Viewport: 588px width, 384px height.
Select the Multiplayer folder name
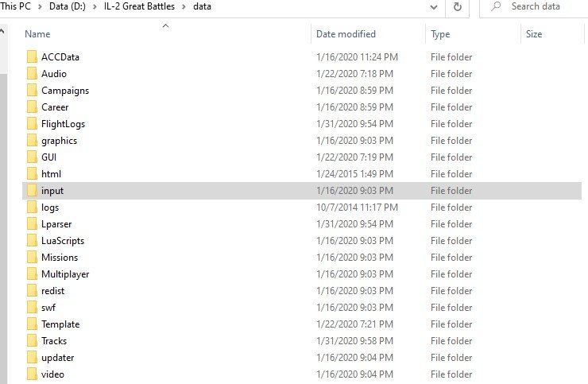[x=65, y=274]
